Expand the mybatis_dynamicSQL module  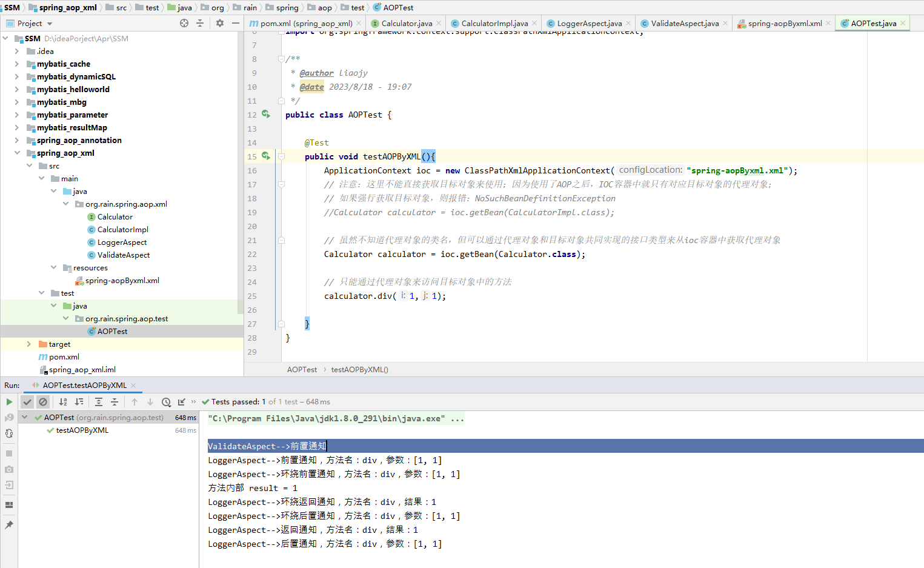(17, 76)
